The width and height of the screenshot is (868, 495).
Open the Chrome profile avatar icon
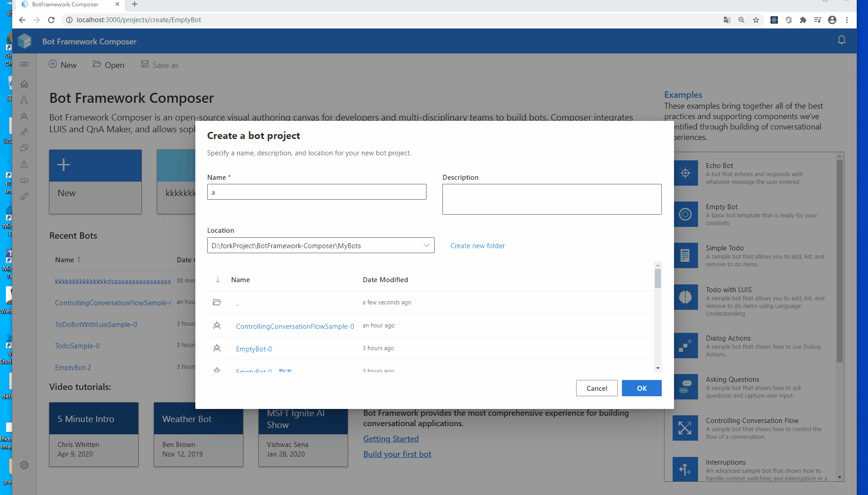(x=832, y=20)
